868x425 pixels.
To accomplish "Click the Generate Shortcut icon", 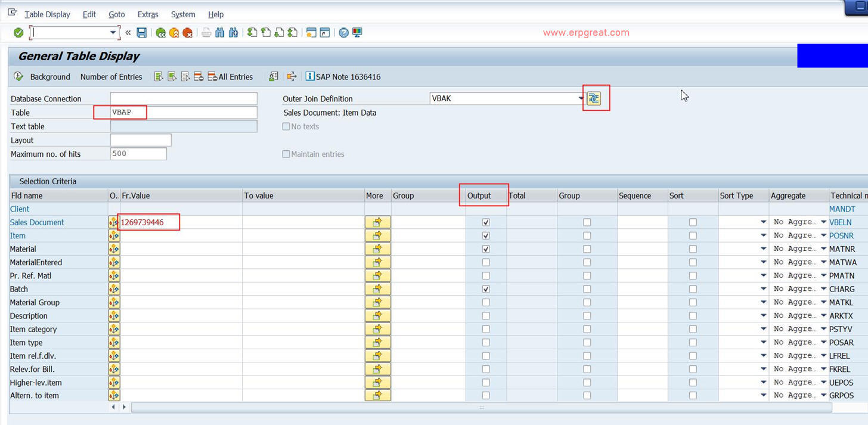I will point(324,33).
